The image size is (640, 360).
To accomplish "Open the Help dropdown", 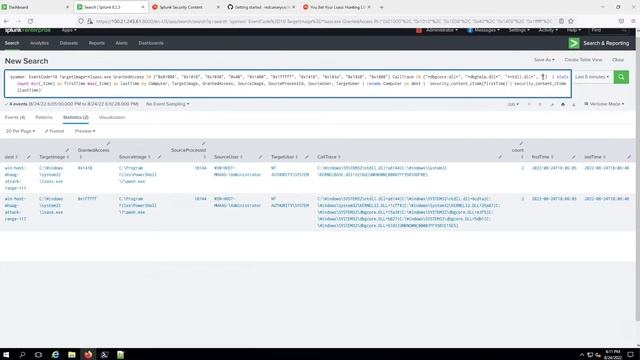I will click(x=573, y=30).
